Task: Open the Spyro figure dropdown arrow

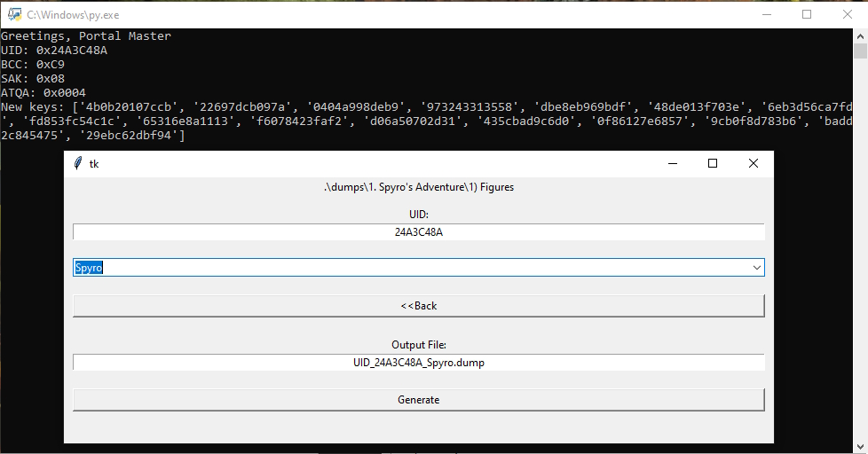Action: pyautogui.click(x=756, y=268)
